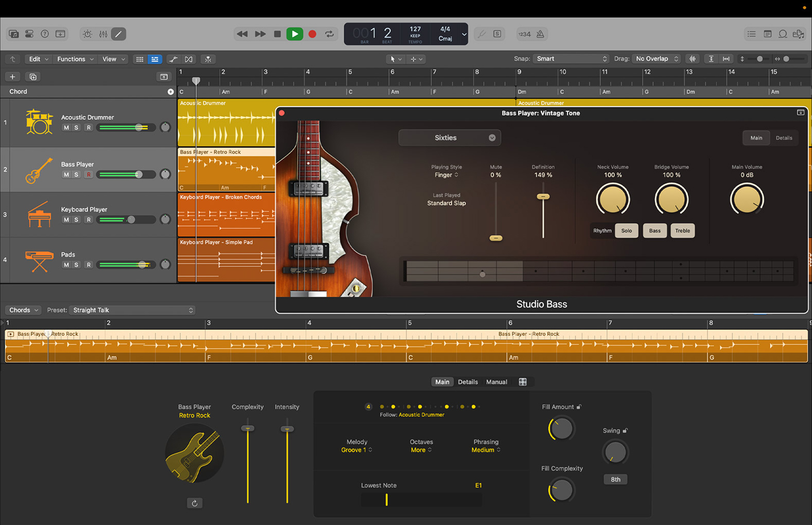Open the Mixer faders icon in control bar

tap(103, 34)
